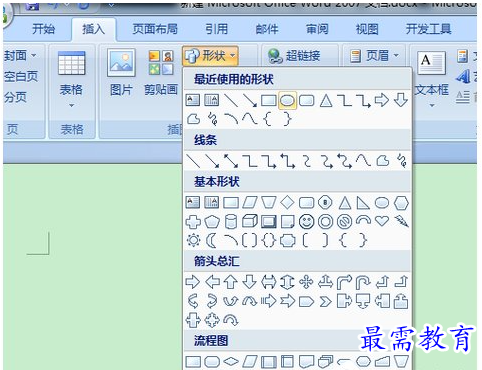Select down block arrow in recently used shapes
Viewport: 482px width, 370px height.
coord(401,100)
